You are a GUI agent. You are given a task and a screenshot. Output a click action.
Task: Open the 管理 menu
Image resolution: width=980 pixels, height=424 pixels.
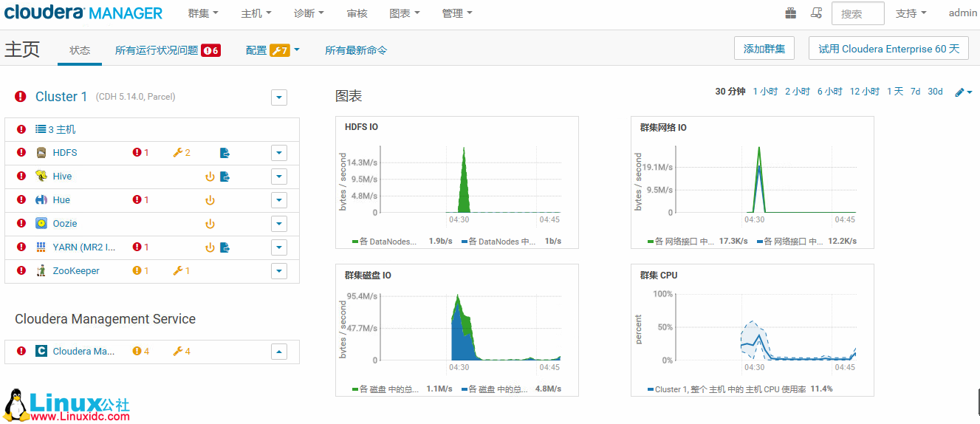pyautogui.click(x=457, y=13)
